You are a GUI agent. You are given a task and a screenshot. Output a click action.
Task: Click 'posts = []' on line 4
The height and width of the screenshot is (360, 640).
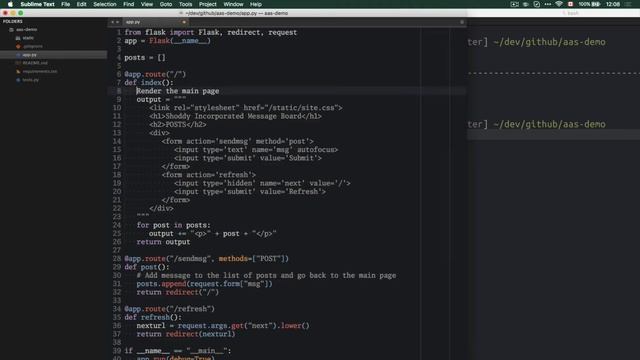tap(145, 58)
